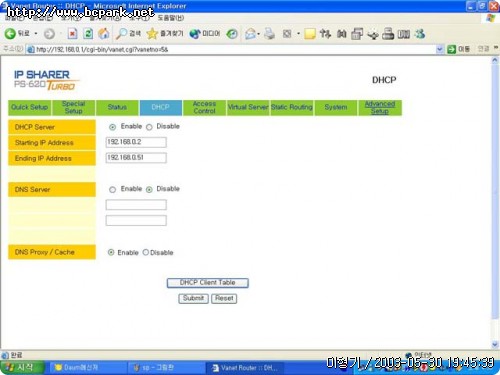Open Search with the magnifier icon
Viewport: 500px width, 375px height.
tap(121, 33)
